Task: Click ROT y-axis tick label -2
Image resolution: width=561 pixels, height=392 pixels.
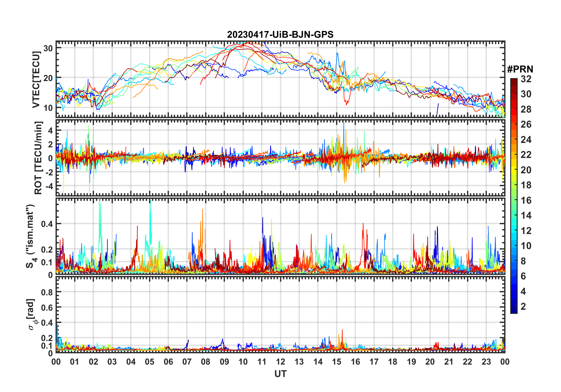Action: click(49, 172)
